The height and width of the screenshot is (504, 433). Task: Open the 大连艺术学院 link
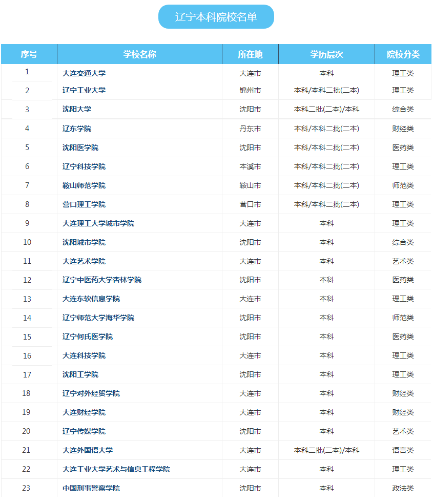click(x=84, y=261)
